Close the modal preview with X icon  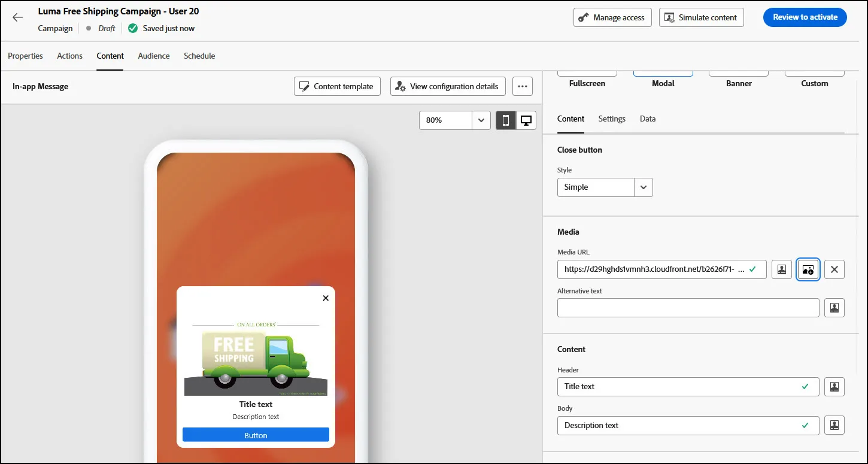point(326,298)
